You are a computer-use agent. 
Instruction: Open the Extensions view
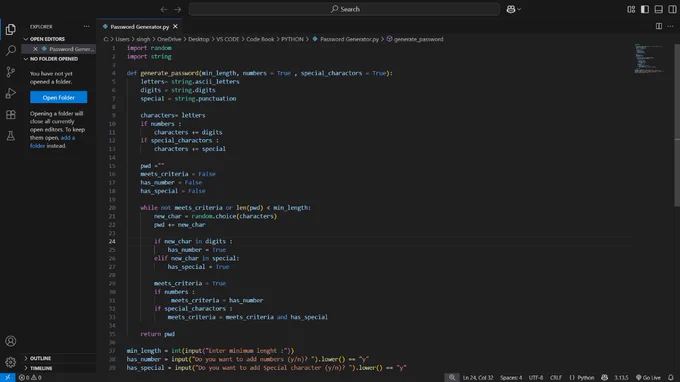(x=10, y=114)
